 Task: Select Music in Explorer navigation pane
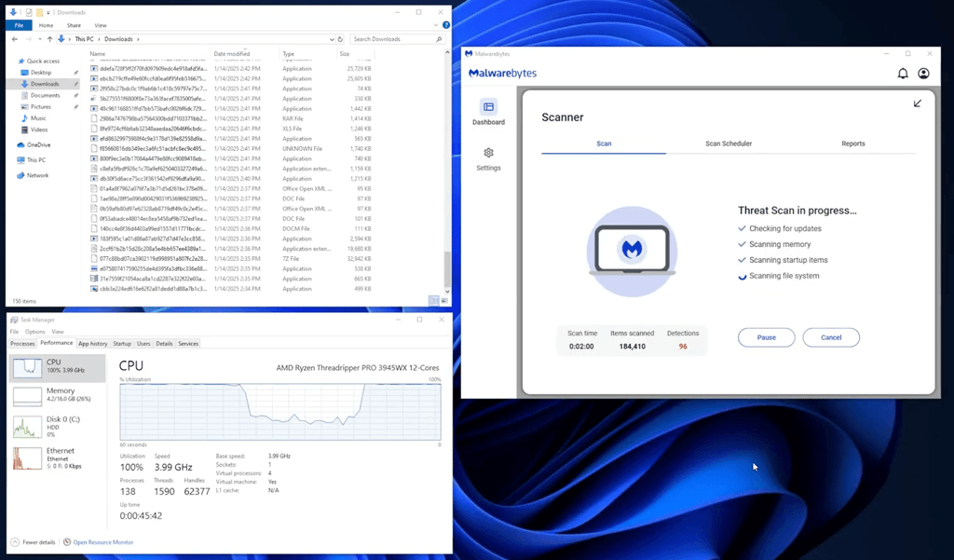pos(37,118)
